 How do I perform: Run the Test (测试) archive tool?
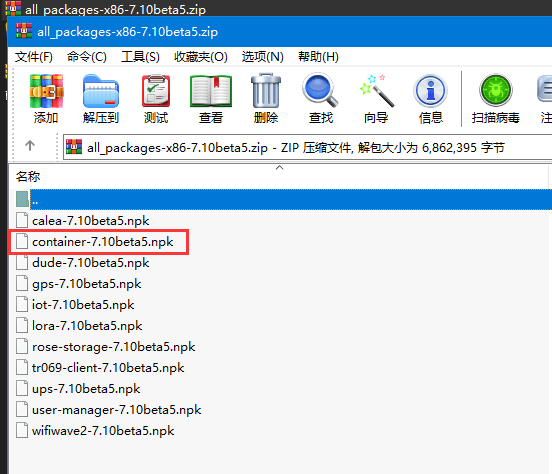point(156,99)
